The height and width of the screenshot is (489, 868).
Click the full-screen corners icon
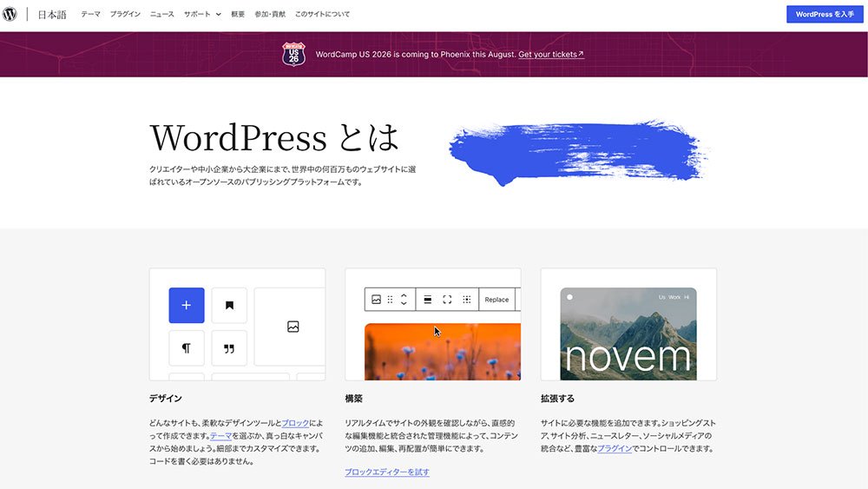pos(447,300)
